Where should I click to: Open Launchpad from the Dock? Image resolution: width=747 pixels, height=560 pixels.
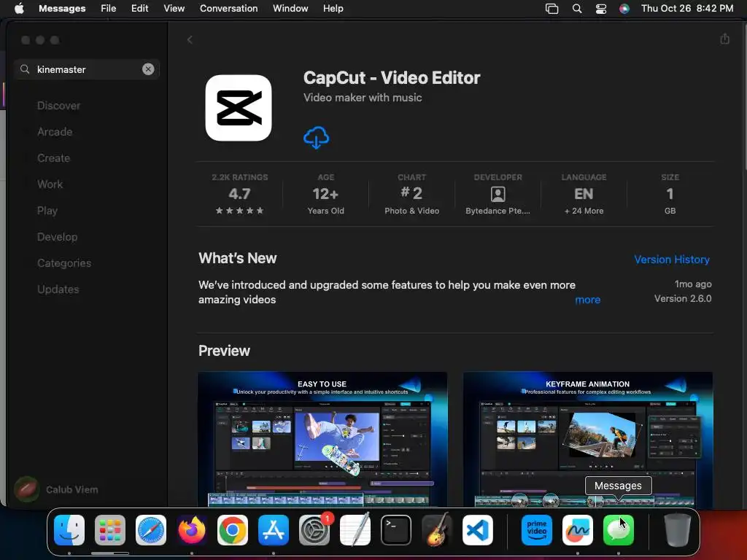click(x=110, y=530)
